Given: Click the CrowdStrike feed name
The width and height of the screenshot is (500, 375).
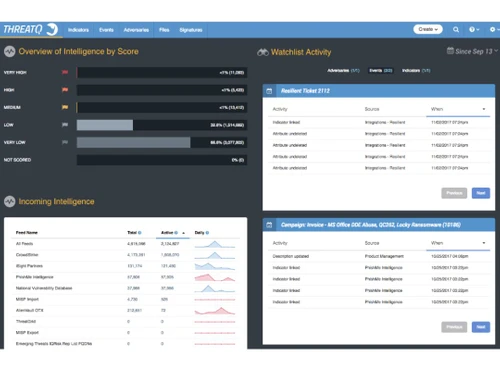Looking at the screenshot, I should pos(27,255).
